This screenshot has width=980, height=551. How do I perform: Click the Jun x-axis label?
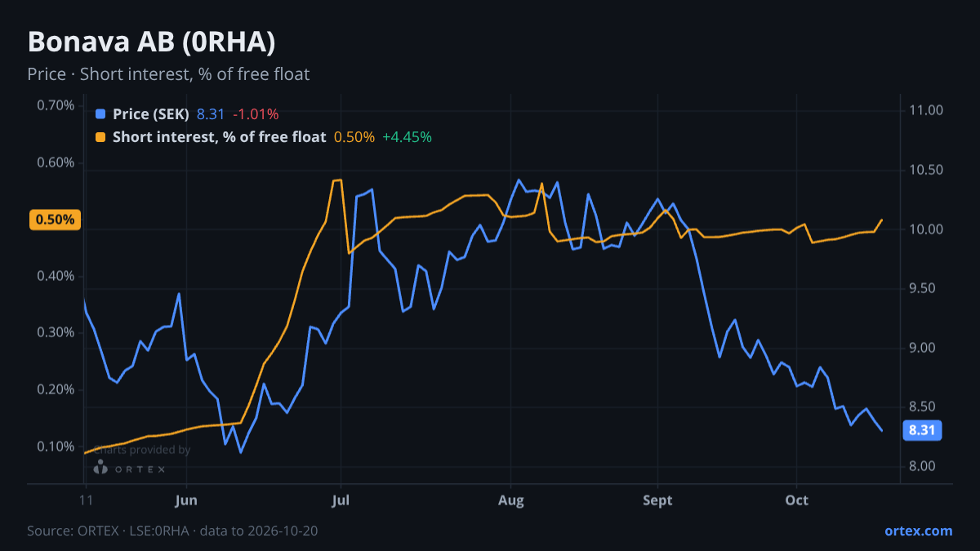(x=187, y=500)
